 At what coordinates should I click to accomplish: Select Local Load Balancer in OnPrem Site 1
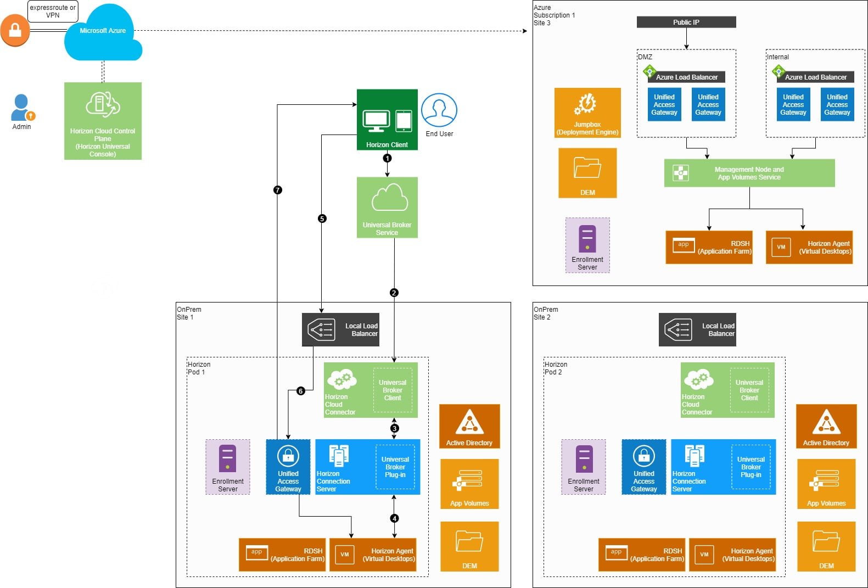[x=340, y=329]
